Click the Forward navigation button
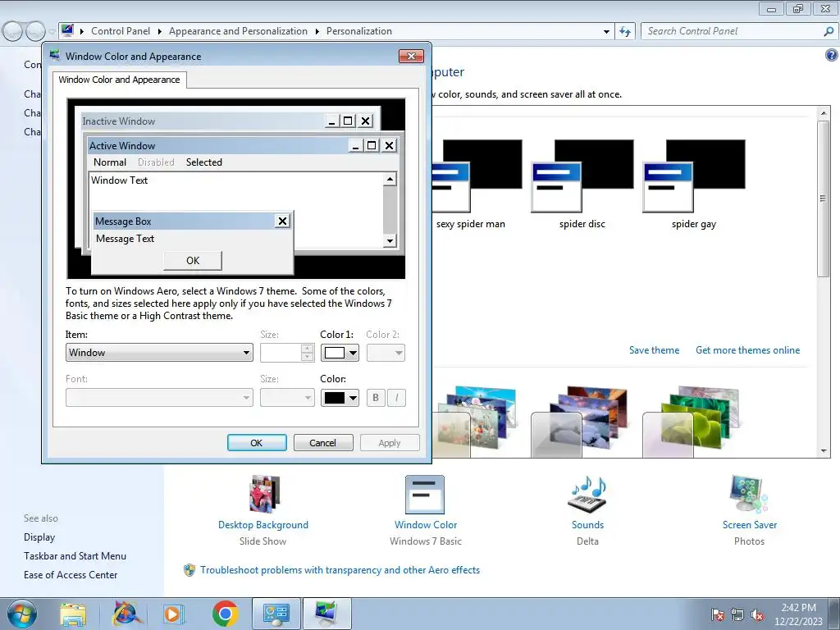 pos(35,32)
